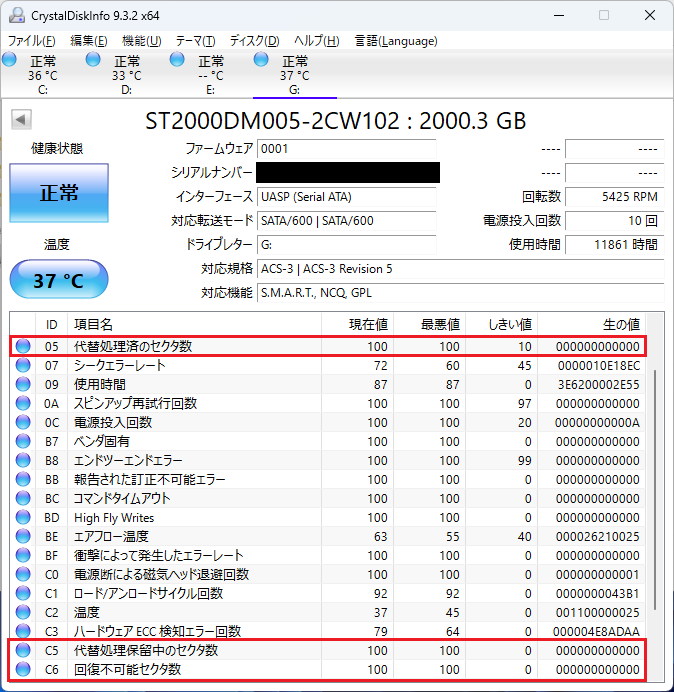Open the 機能(U) menu
Viewport: 674px width, 692px height.
142,41
